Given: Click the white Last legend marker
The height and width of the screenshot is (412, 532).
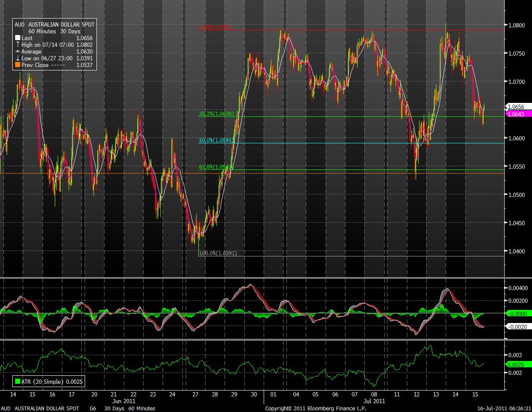Looking at the screenshot, I should (x=17, y=38).
